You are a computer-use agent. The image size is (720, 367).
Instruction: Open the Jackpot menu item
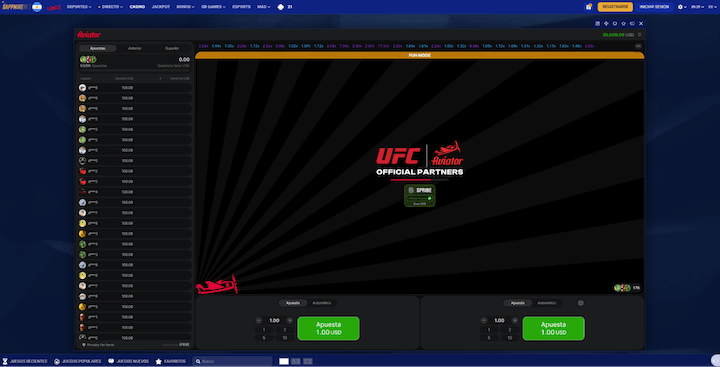click(161, 7)
